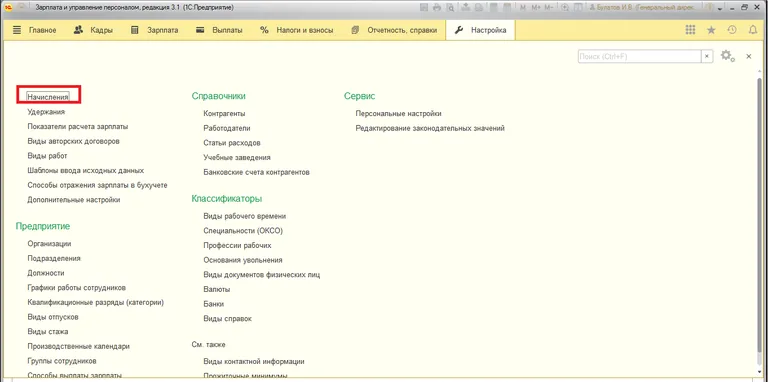The height and width of the screenshot is (382, 768).
Task: Open the Валюты link
Action: (216, 289)
